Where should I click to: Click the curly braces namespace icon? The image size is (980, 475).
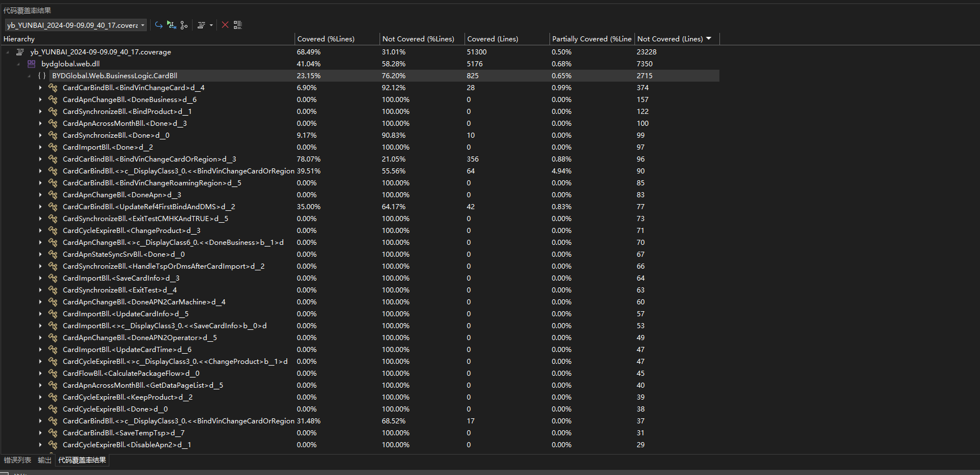[42, 76]
